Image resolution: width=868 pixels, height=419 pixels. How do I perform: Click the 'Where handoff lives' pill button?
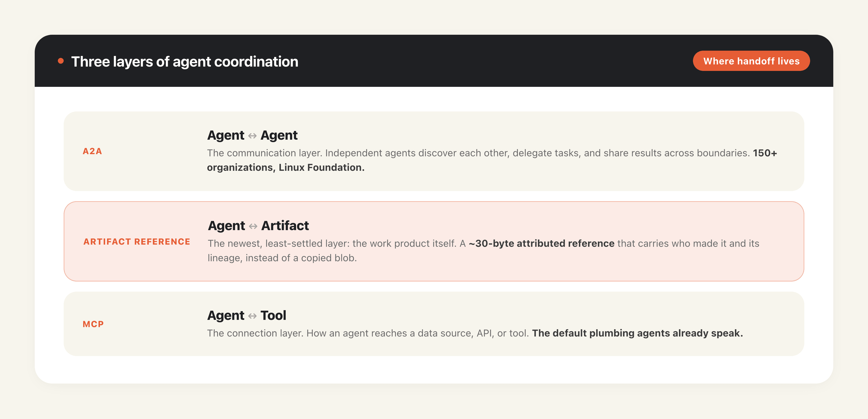[x=751, y=61]
